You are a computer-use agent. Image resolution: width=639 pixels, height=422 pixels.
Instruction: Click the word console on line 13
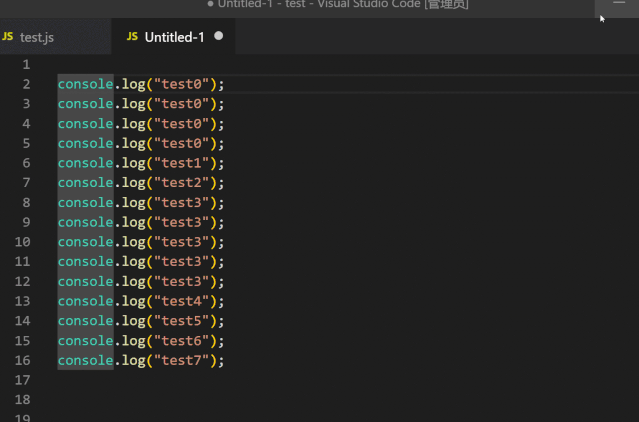[86, 301]
